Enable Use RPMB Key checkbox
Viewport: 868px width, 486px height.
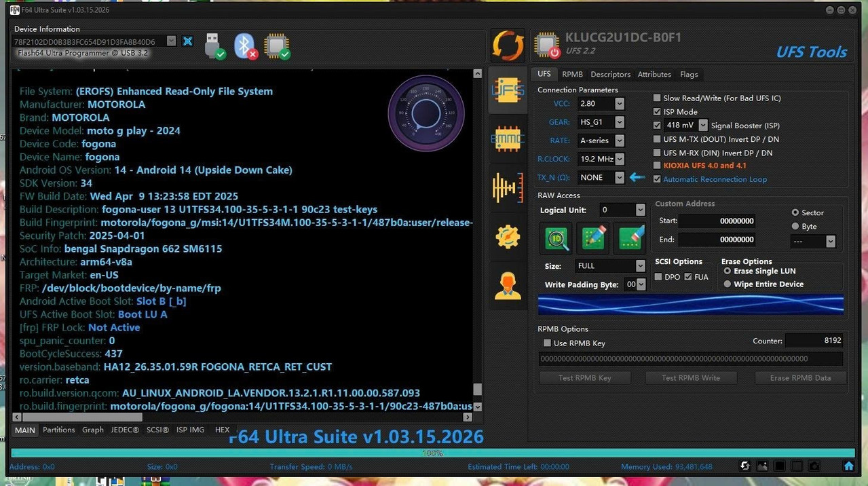pos(547,343)
